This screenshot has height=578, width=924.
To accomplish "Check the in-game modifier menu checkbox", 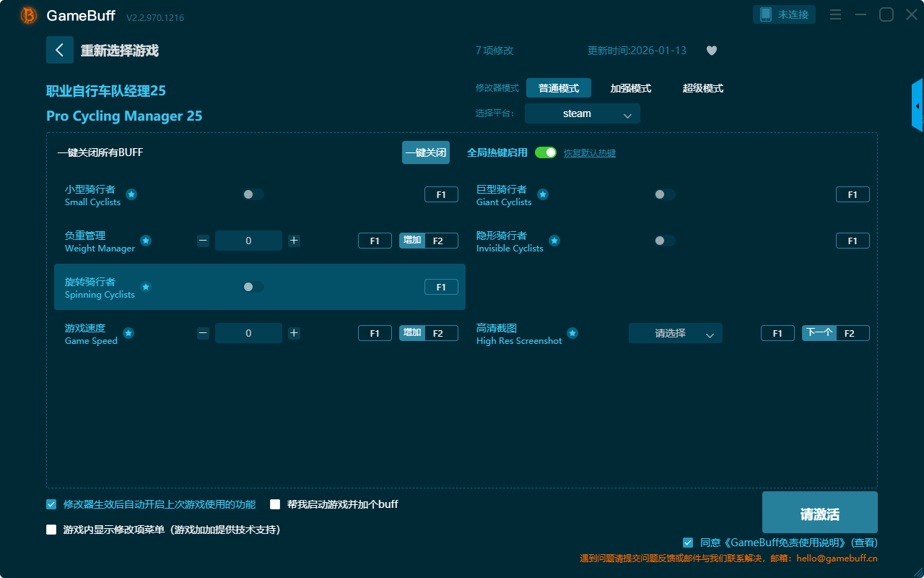I will click(x=51, y=530).
